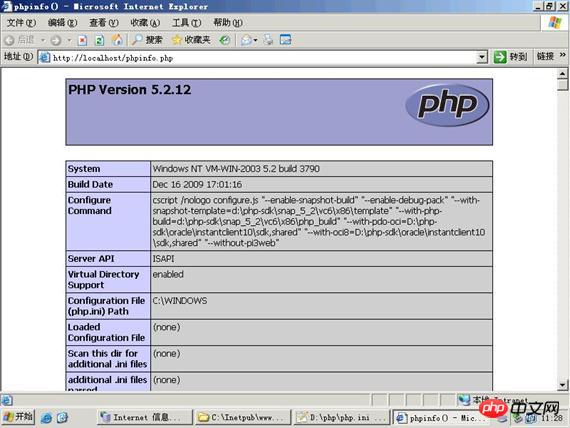This screenshot has height=428, width=570.
Task: Click Virtual Directory Support label
Action: [x=103, y=280]
